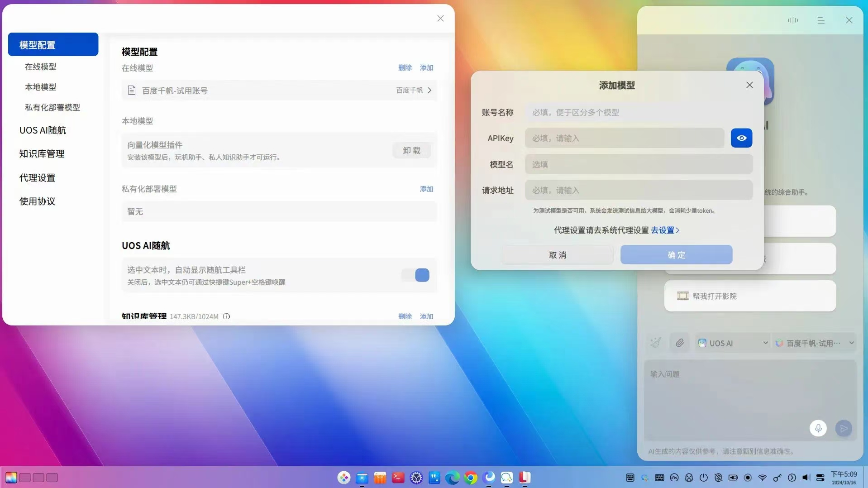
Task: Switch to the 代理设置 section
Action: pos(37,177)
